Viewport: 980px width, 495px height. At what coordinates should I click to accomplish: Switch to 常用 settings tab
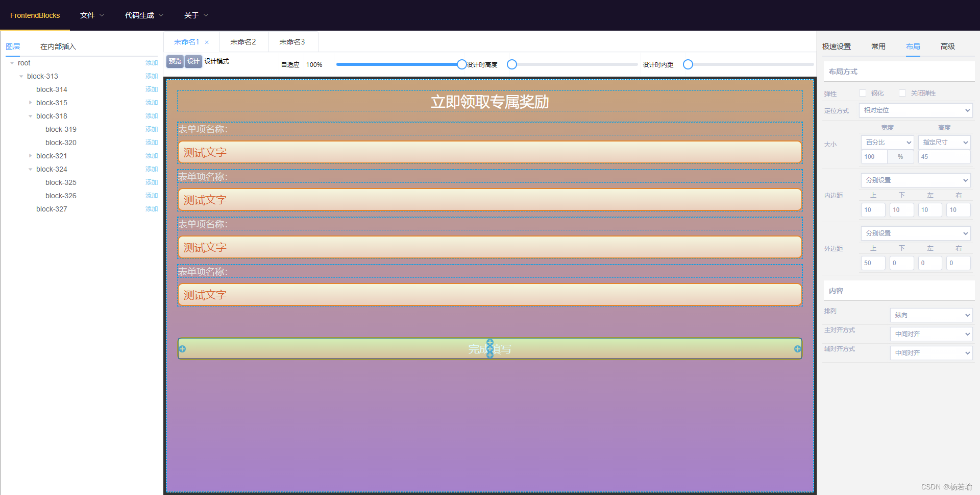click(x=878, y=46)
